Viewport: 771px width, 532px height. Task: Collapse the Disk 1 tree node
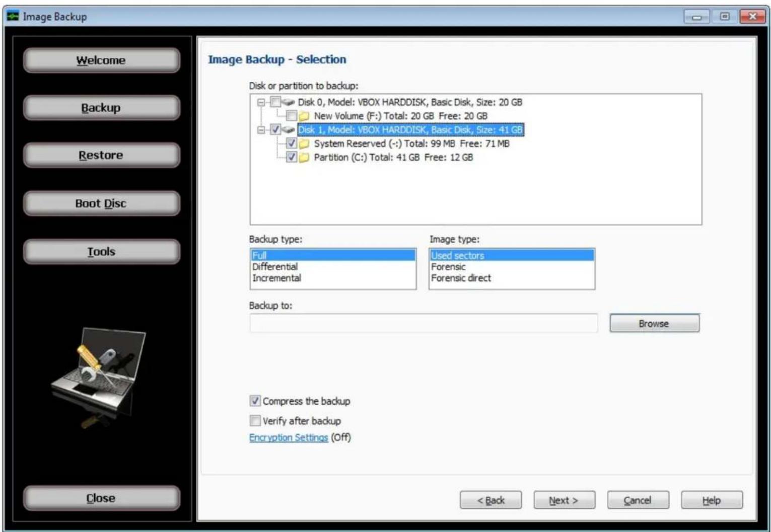point(261,130)
